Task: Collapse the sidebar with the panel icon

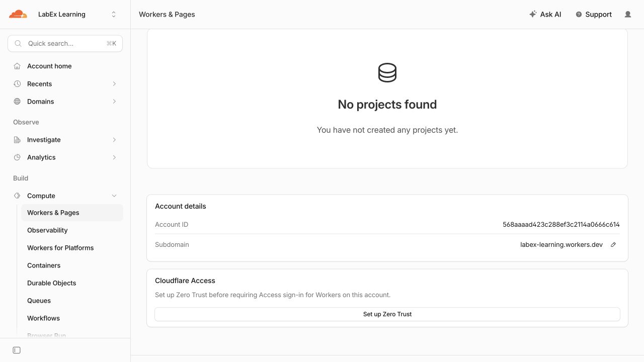Action: 17,350
